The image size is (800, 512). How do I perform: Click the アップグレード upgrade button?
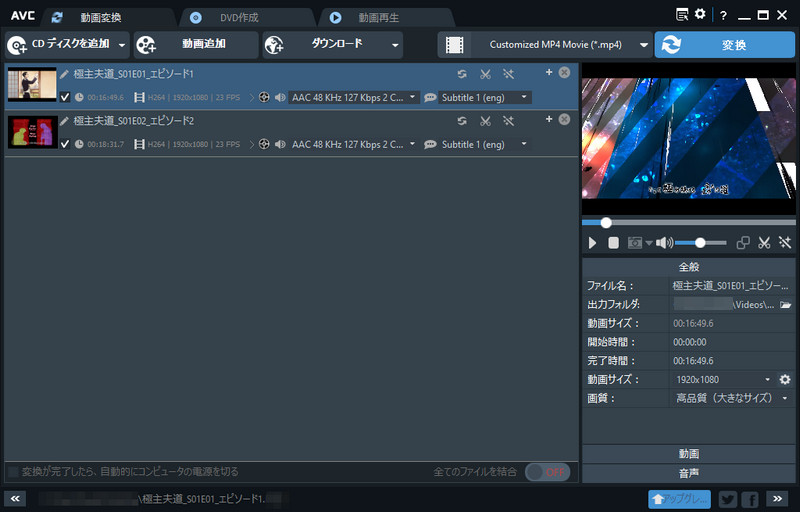(x=679, y=499)
